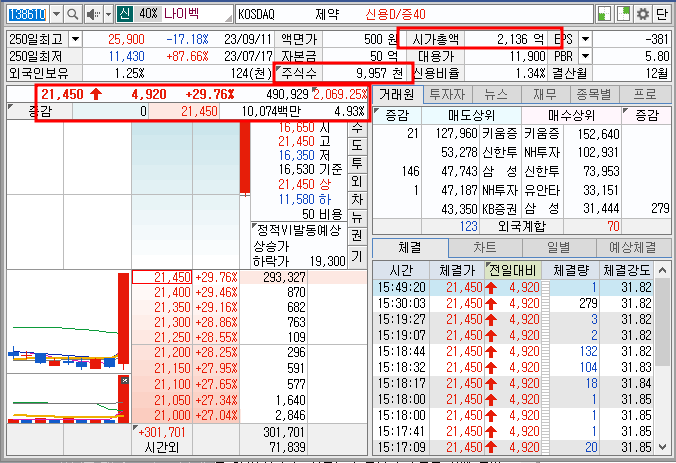
Task: Click the 시가총액 label
Action: [x=435, y=40]
